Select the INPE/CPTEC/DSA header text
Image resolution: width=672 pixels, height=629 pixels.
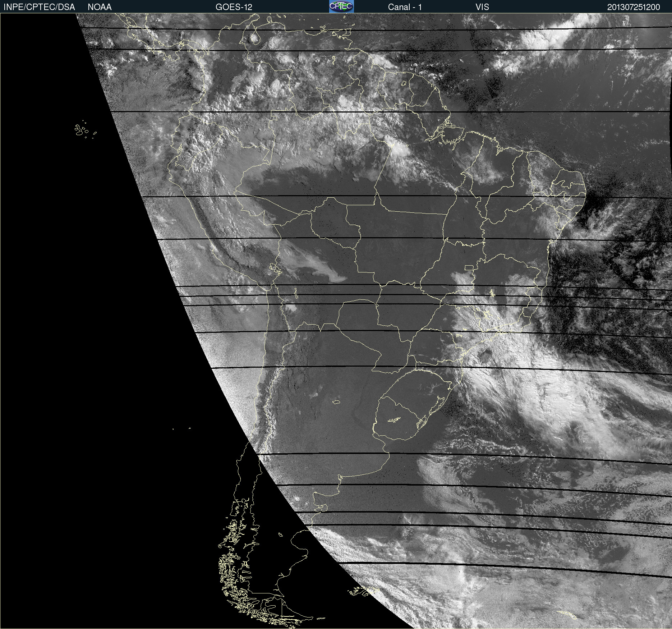39,7
